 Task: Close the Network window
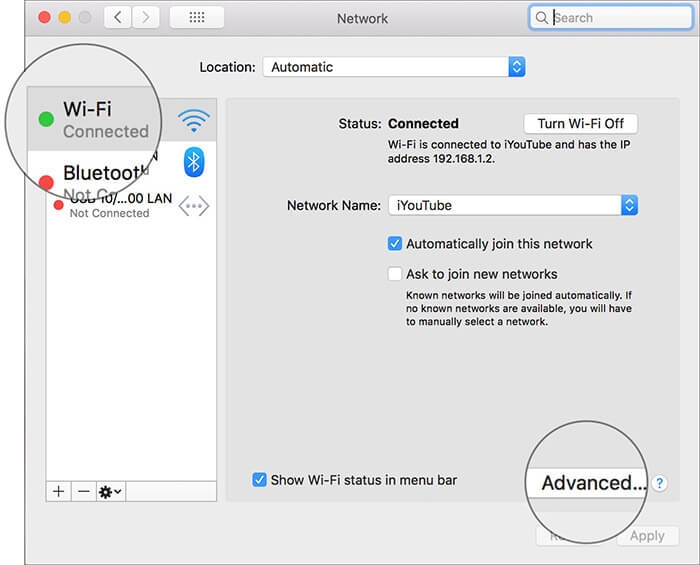(45, 17)
